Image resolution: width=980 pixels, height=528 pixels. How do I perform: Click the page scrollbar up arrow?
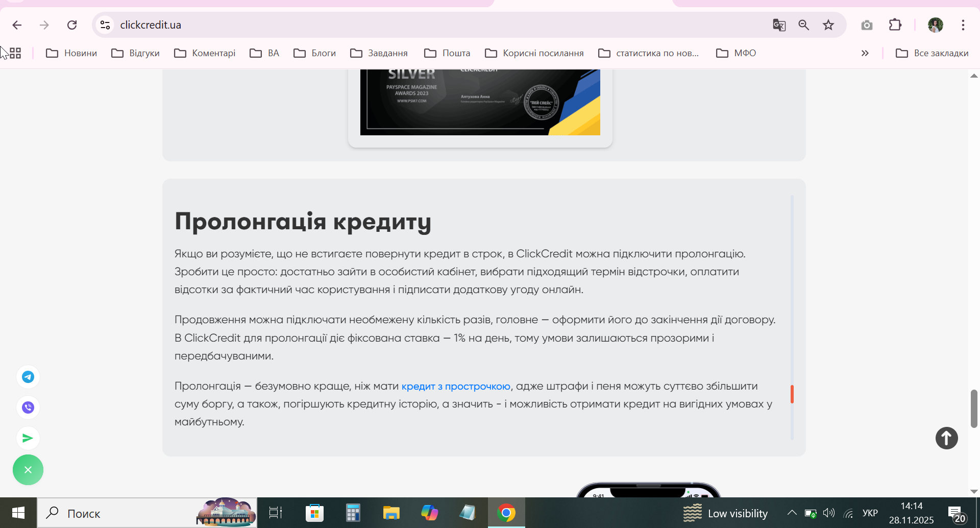974,76
